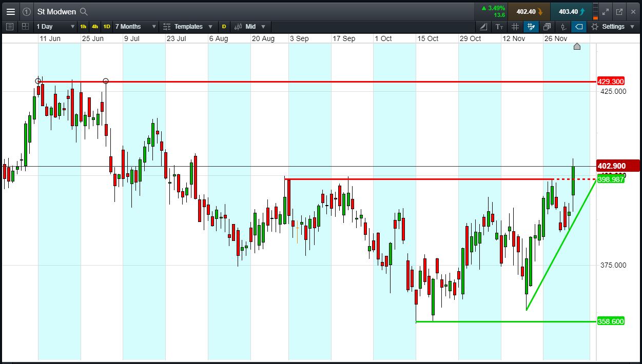
Task: Switch to 1D timeframe
Action: [x=107, y=26]
